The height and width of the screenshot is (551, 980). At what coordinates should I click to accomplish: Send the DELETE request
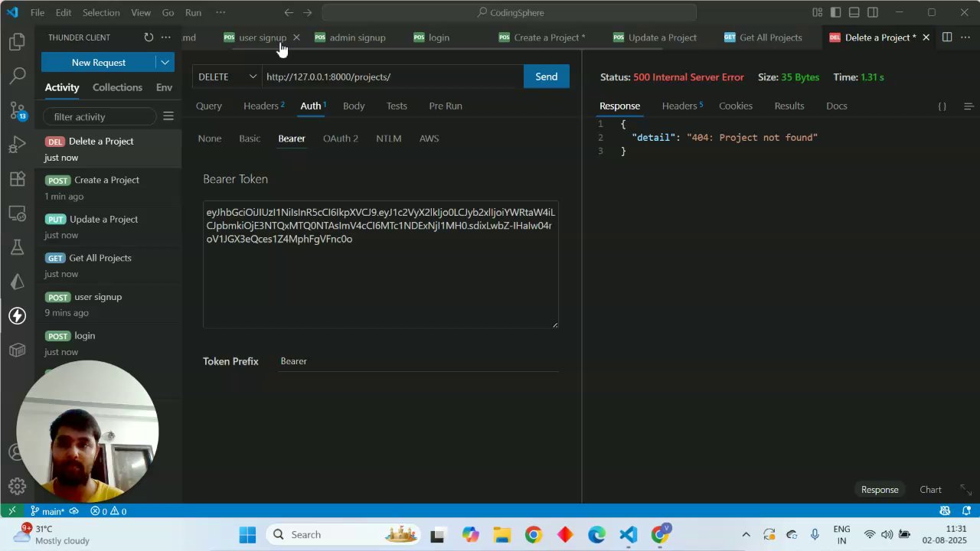click(x=546, y=77)
